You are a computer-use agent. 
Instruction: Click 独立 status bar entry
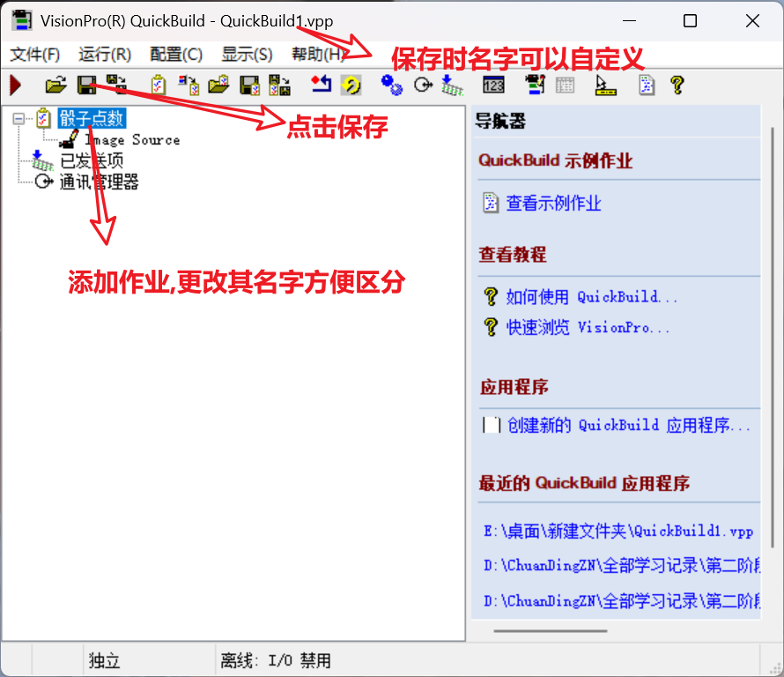105,660
